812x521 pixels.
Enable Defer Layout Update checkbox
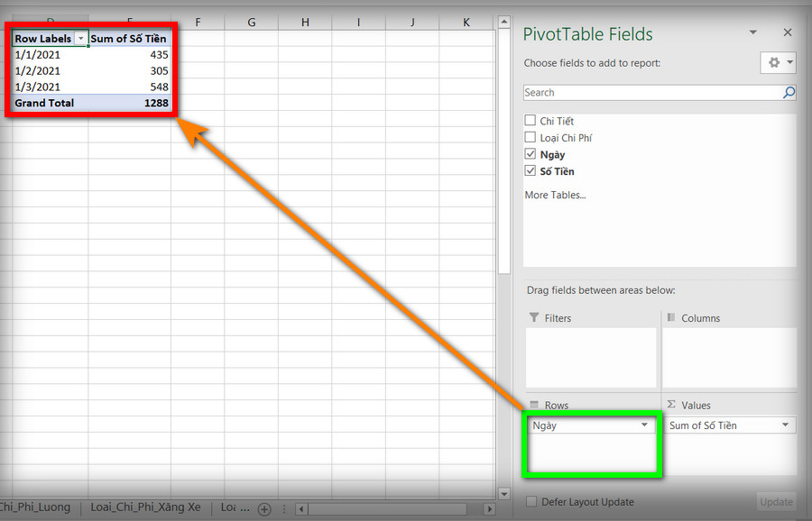pyautogui.click(x=531, y=501)
